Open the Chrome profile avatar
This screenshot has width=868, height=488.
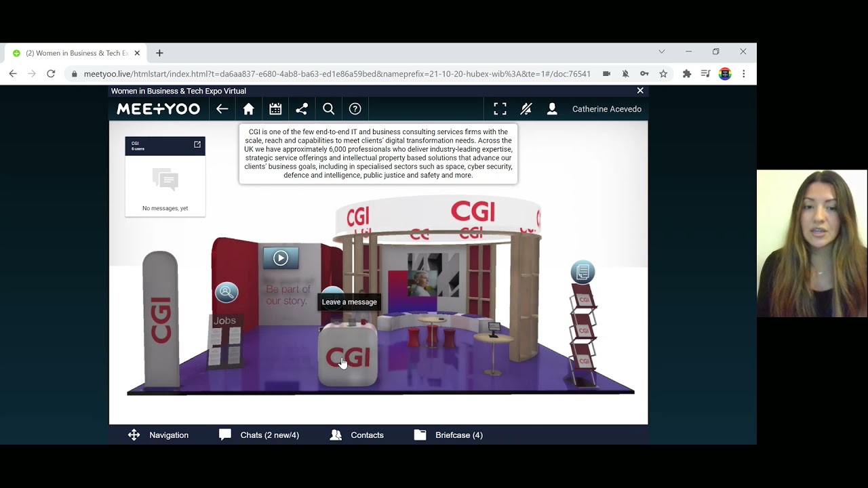point(725,74)
